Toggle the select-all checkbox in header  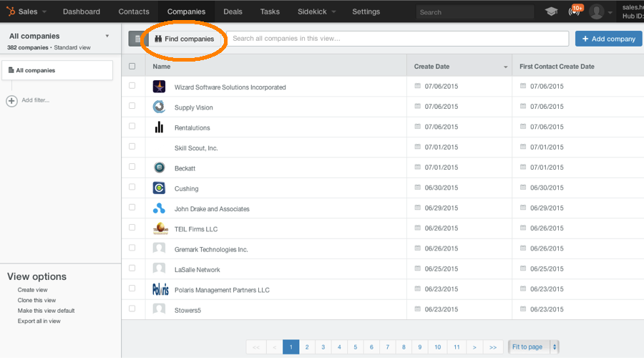point(132,66)
